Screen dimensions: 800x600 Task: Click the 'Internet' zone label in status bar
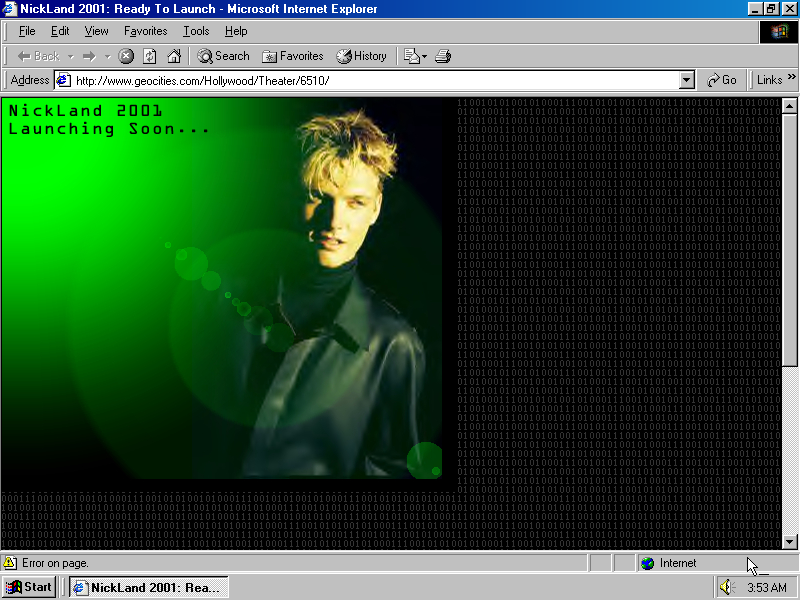(x=678, y=563)
